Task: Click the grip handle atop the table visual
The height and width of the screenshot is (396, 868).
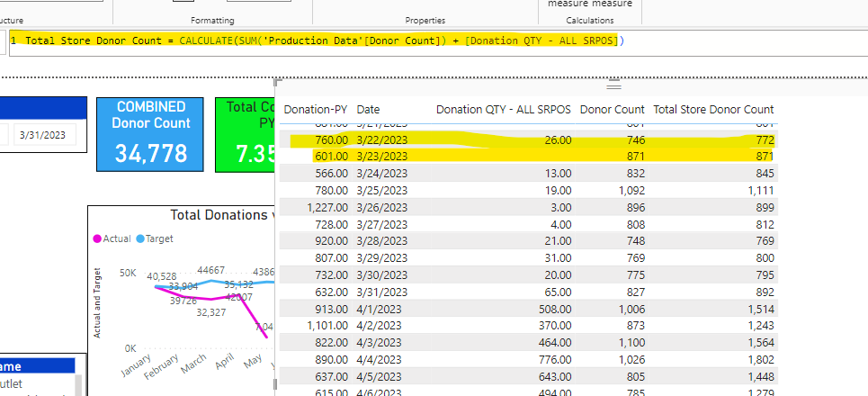Action: coord(614,85)
